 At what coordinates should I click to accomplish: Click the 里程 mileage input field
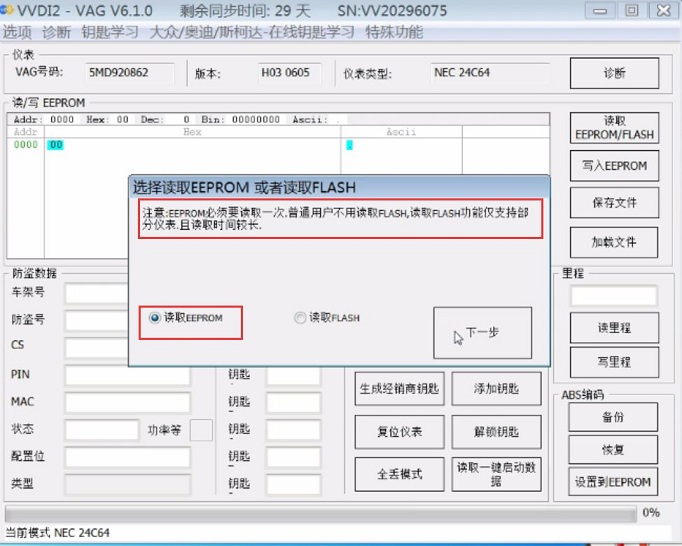613,296
